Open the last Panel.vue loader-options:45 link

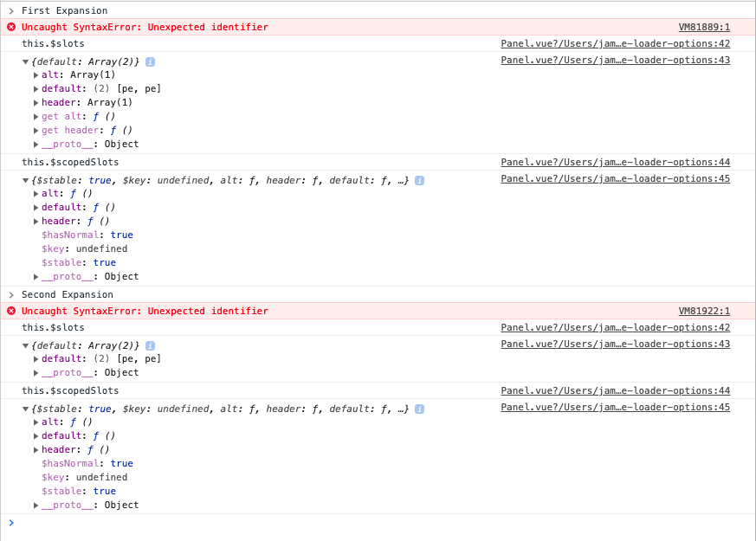coord(615,407)
